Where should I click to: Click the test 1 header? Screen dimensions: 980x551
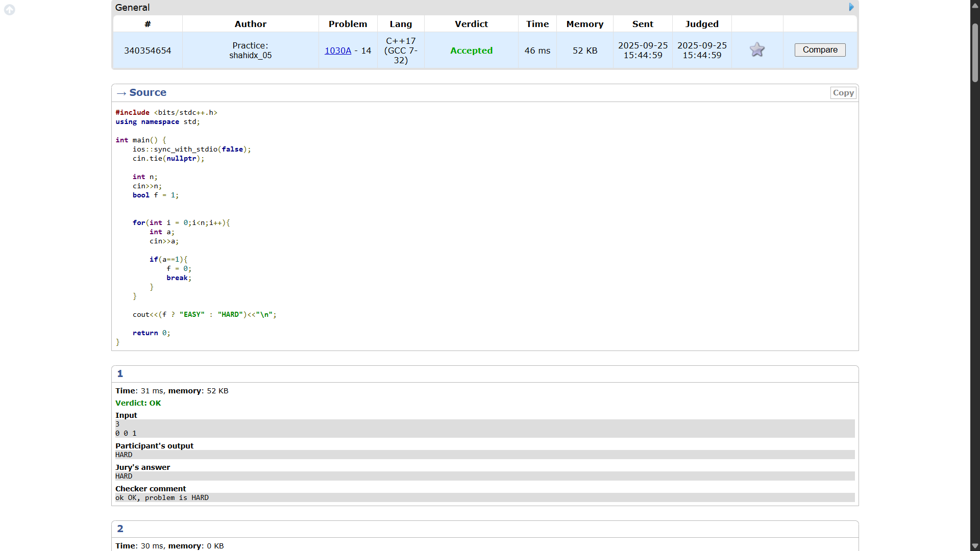coord(120,373)
